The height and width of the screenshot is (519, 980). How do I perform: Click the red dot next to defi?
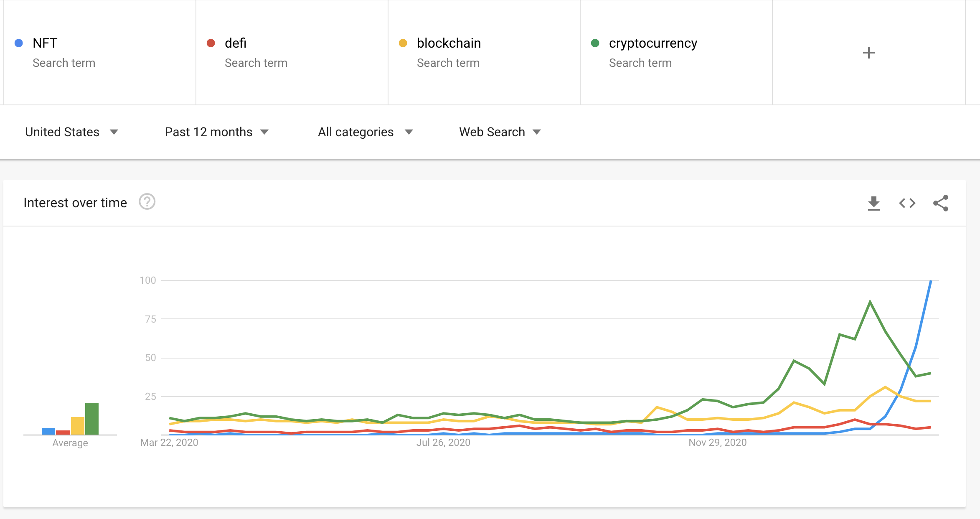coord(211,43)
